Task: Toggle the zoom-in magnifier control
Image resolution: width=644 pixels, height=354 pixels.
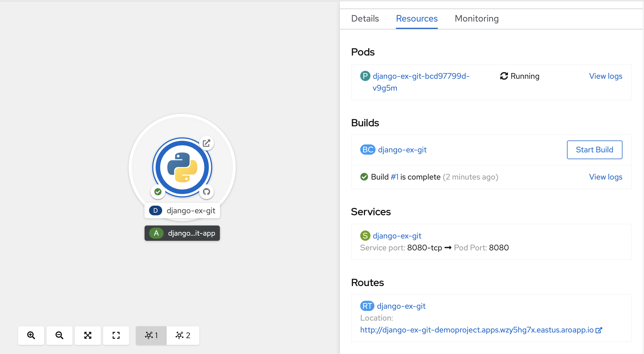Action: pos(31,336)
